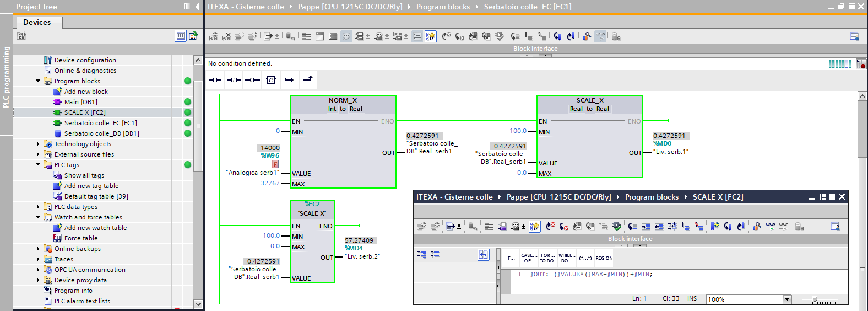Screen dimensions: 868x311
Task: Insert the IF statement snippet
Action: (510, 258)
